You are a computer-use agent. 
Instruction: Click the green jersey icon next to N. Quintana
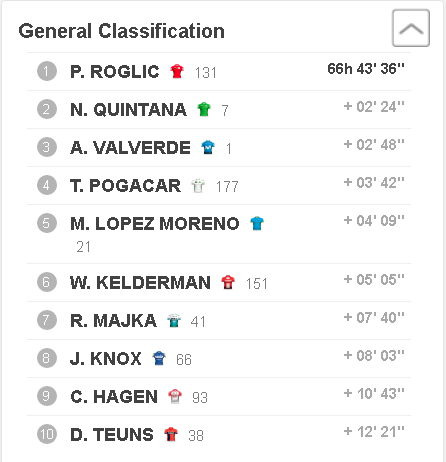(x=204, y=109)
